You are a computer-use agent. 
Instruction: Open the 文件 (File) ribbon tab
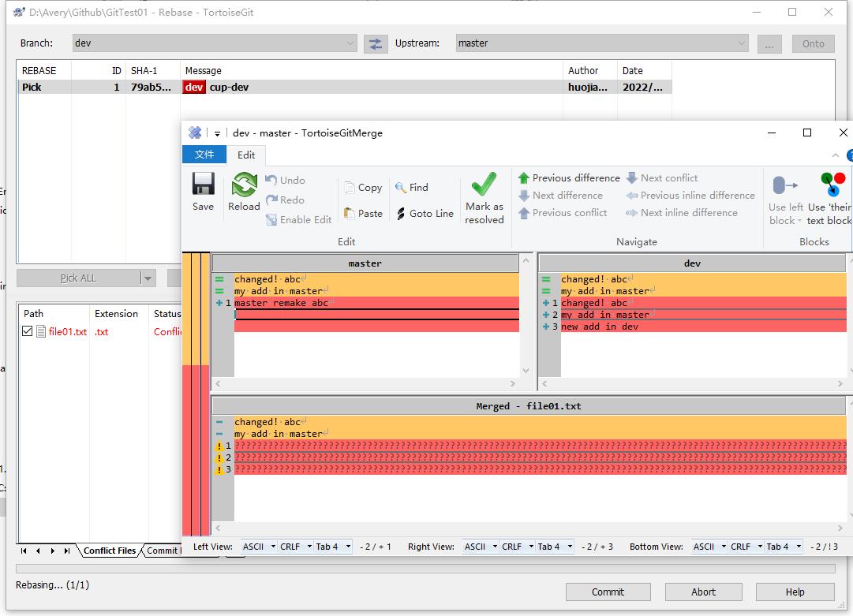point(204,155)
